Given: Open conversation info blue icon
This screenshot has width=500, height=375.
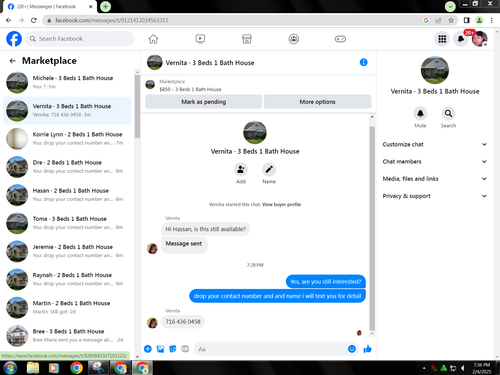Looking at the screenshot, I should click(363, 62).
